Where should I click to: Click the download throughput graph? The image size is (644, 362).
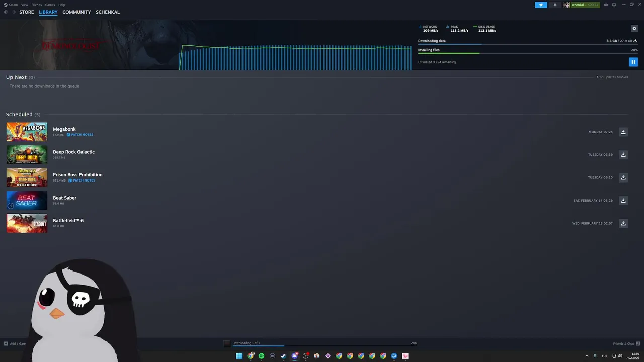[x=296, y=57]
